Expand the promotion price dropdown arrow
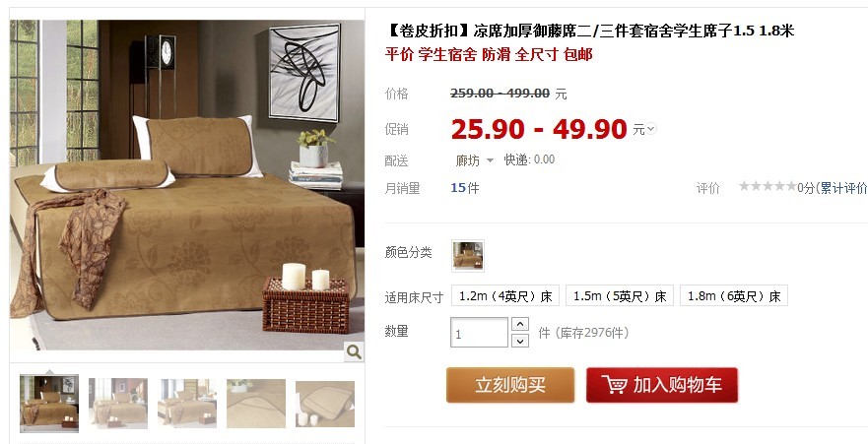Screen dimensions: 868x444 651,129
